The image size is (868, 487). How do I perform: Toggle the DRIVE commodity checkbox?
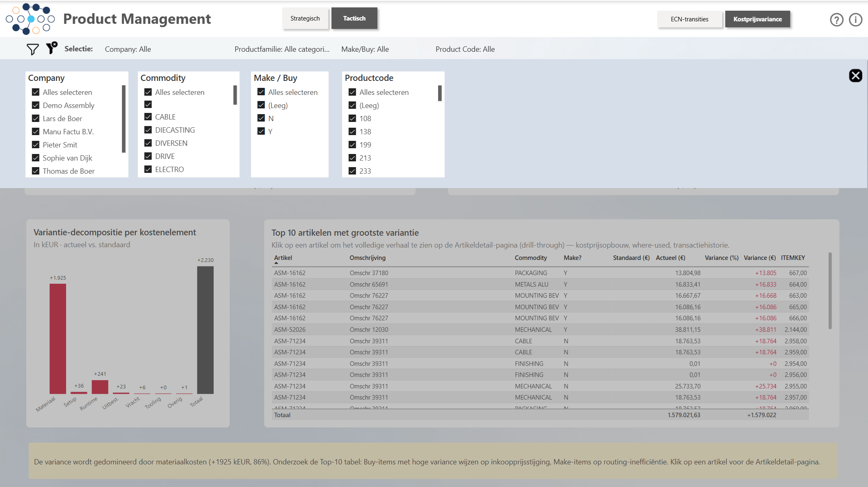tap(148, 156)
